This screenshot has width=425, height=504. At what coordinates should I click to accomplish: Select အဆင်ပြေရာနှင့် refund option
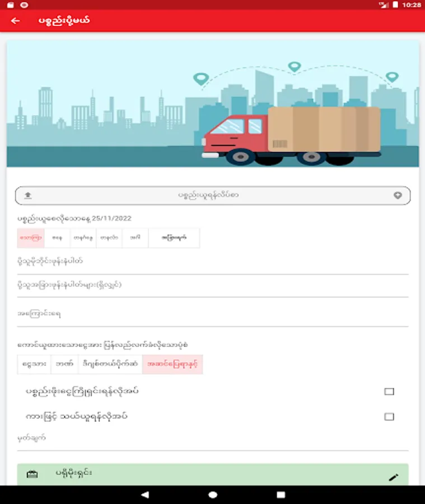pyautogui.click(x=172, y=364)
